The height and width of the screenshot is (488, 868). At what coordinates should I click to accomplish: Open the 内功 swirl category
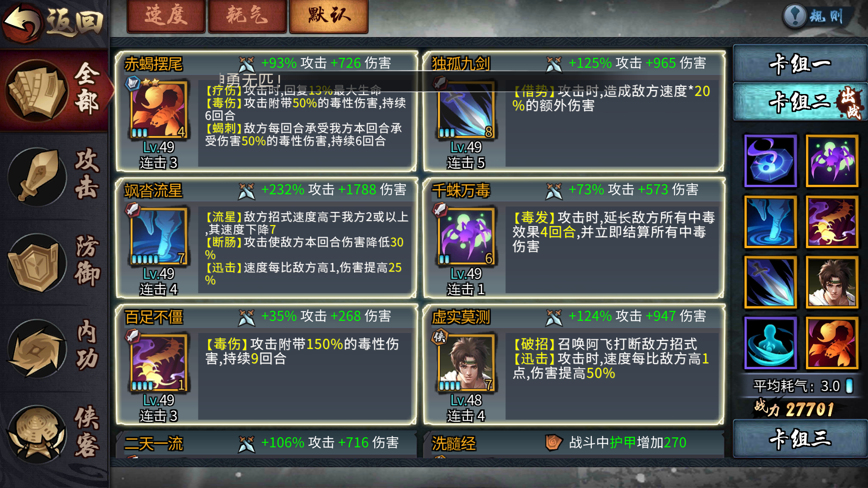coord(37,348)
